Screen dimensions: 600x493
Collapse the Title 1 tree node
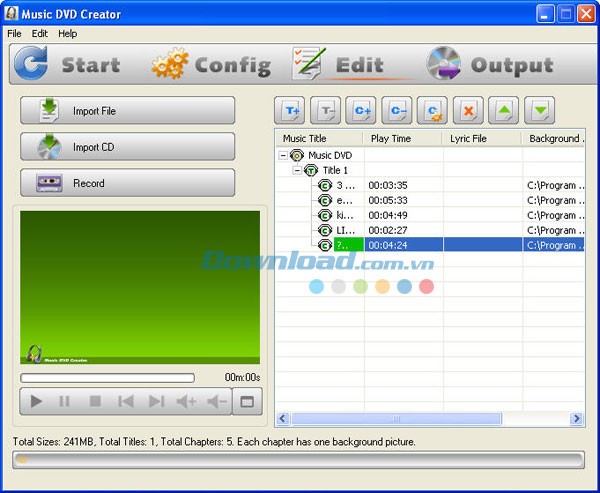[297, 170]
